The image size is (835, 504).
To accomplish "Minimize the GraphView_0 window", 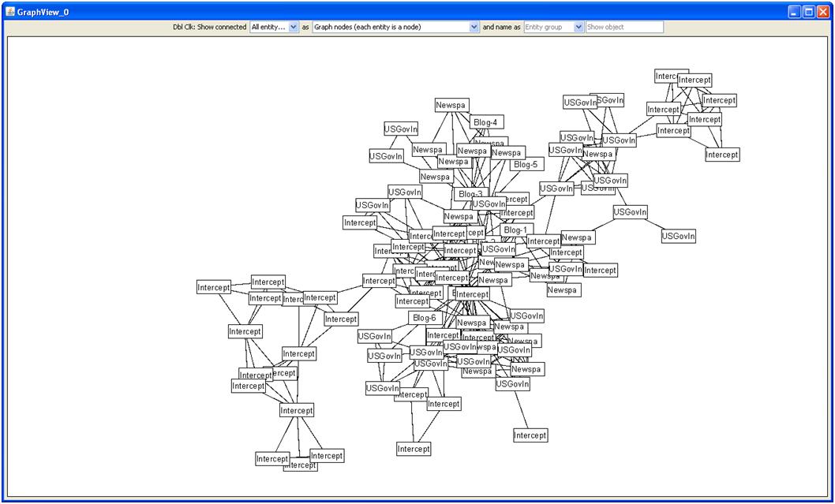I will (x=795, y=12).
